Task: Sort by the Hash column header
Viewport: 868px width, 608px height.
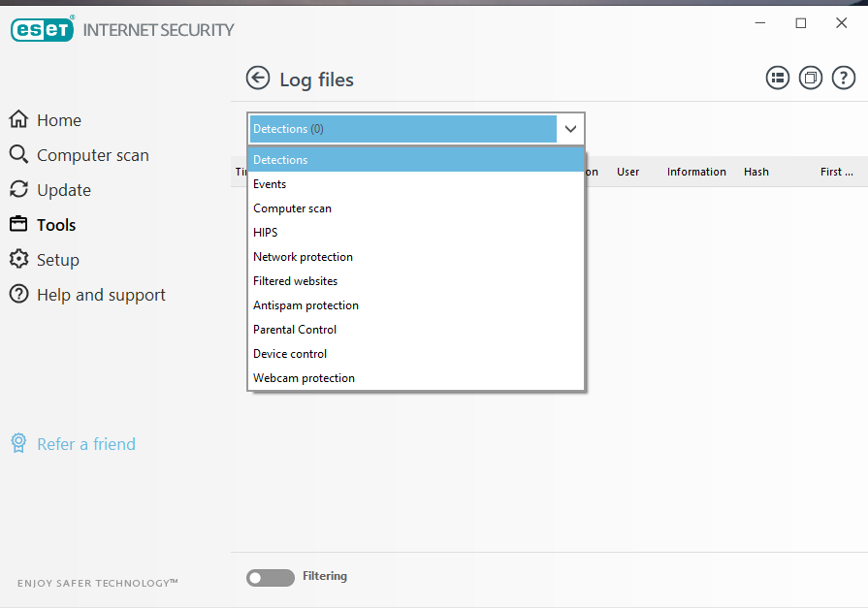Action: click(x=756, y=172)
